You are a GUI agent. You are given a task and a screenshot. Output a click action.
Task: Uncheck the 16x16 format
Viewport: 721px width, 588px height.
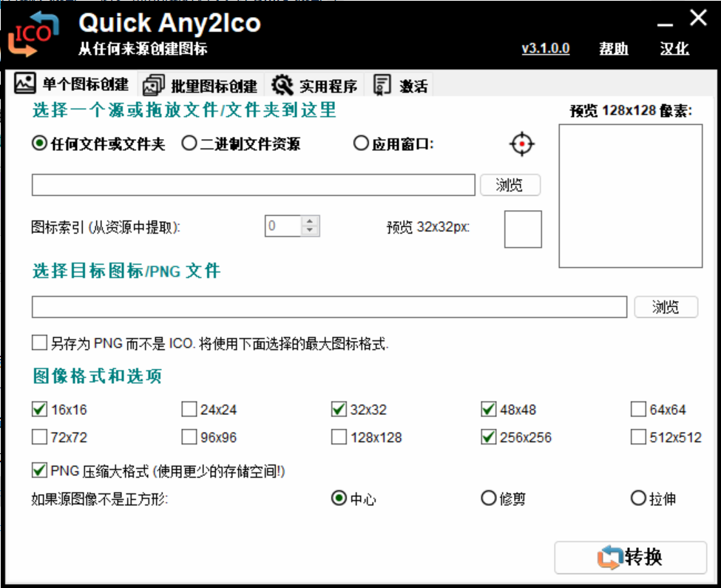(x=39, y=409)
